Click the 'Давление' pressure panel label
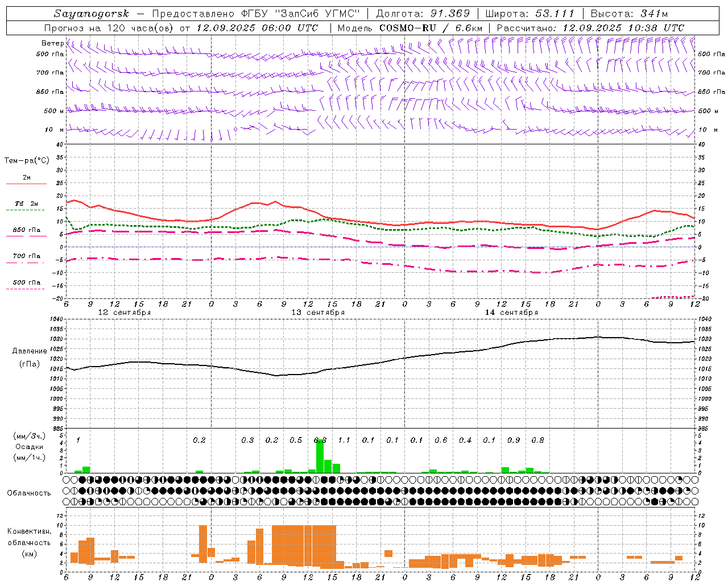This screenshot has height=582, width=728. pos(30,351)
